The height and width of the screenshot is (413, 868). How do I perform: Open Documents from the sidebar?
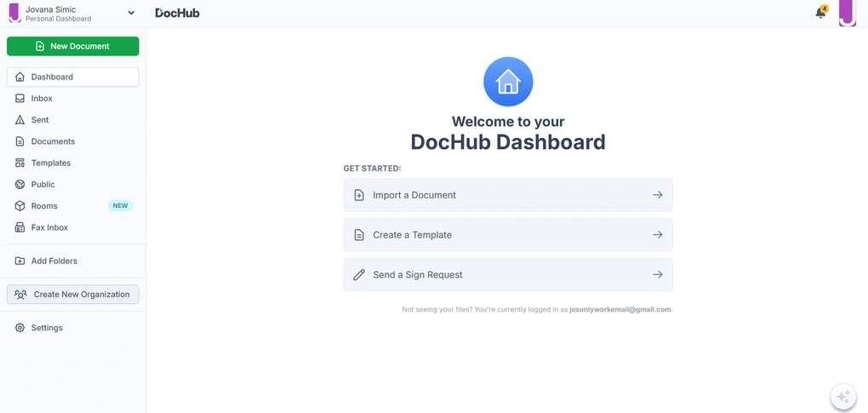(x=73, y=141)
